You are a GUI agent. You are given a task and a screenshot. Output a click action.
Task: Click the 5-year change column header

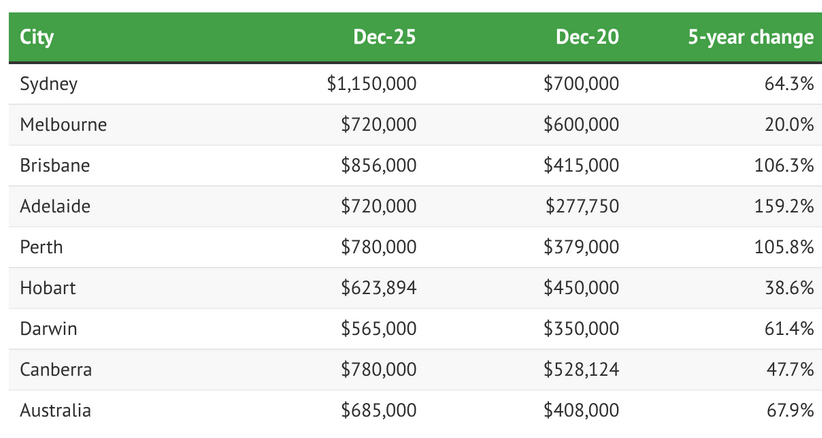tap(750, 38)
